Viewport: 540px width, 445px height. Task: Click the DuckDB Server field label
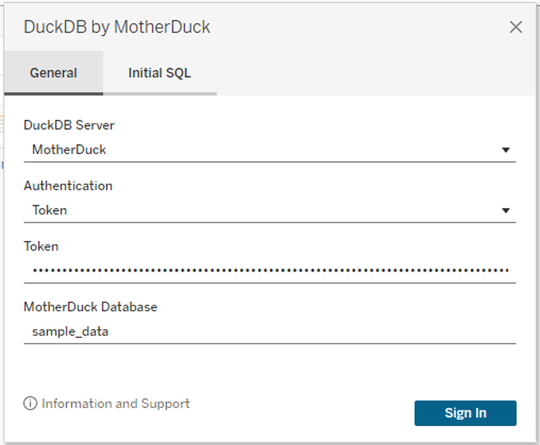point(69,125)
